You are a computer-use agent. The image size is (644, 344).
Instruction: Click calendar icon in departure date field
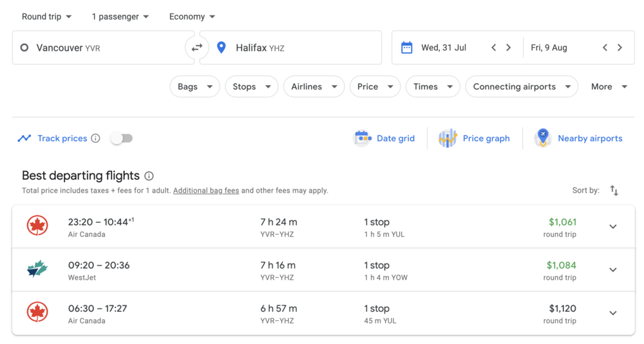click(x=406, y=48)
